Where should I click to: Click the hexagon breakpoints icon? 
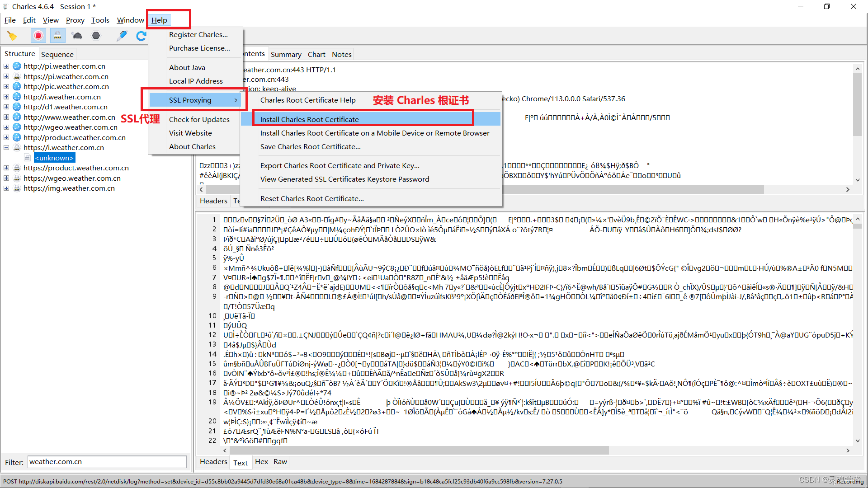(96, 36)
